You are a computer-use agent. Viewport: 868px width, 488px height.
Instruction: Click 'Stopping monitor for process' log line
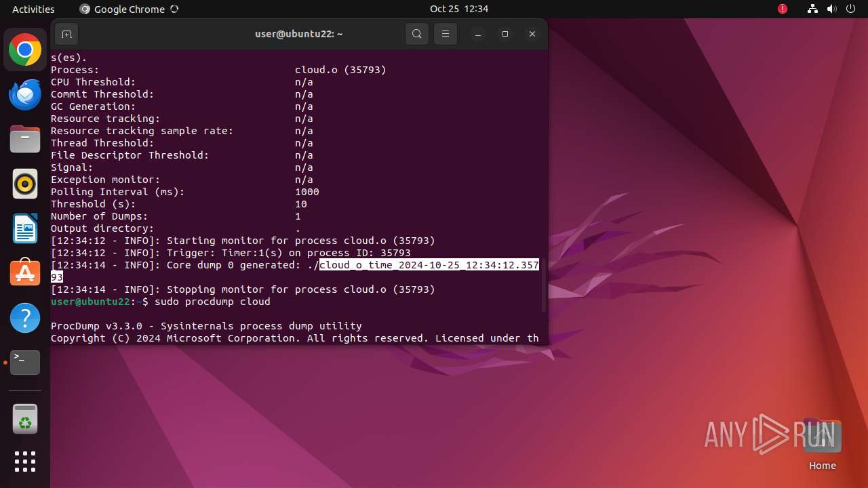pyautogui.click(x=243, y=289)
